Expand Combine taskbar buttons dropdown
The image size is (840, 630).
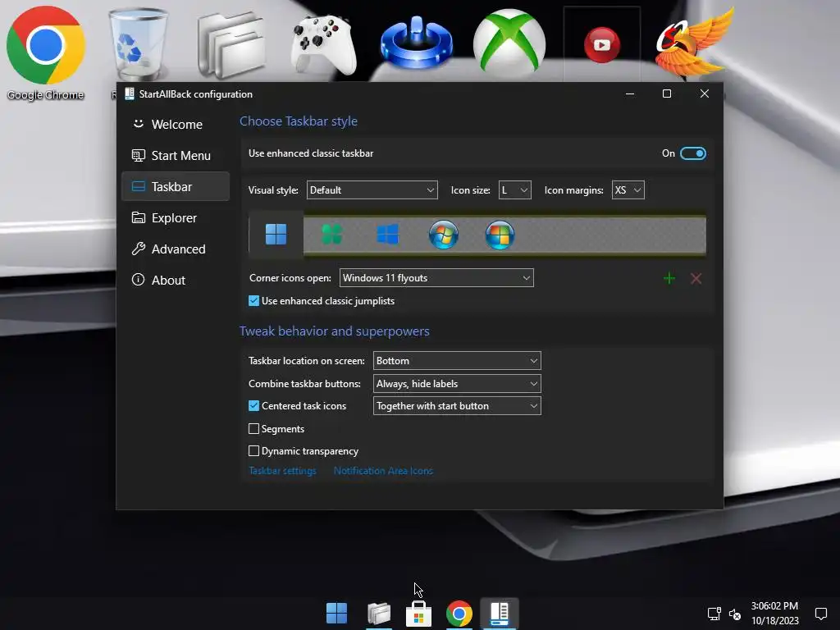457,384
